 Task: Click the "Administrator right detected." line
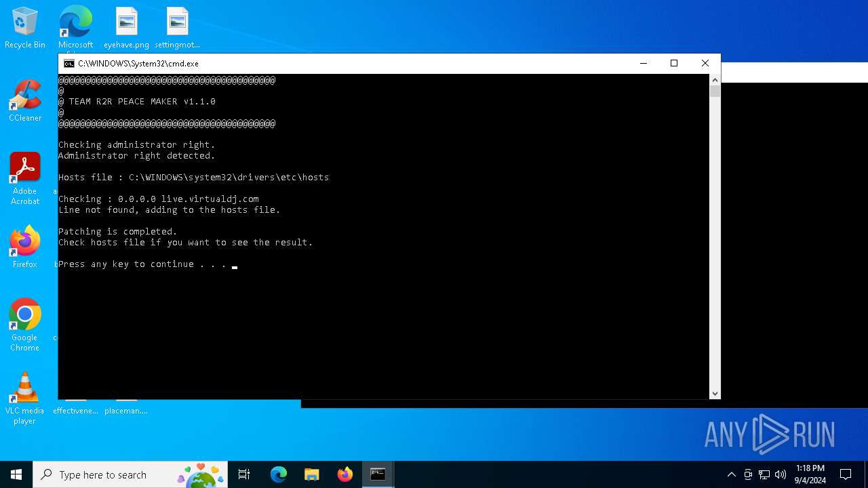[x=137, y=156]
